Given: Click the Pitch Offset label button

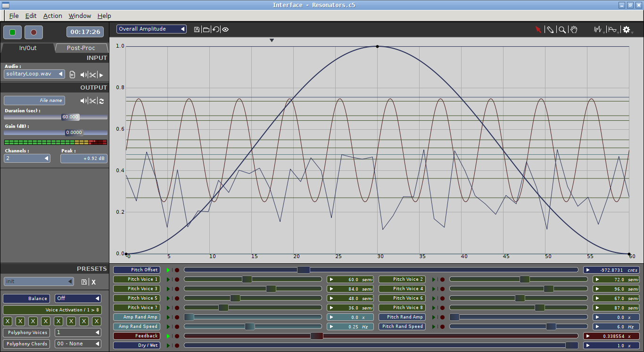Looking at the screenshot, I should 137,270.
